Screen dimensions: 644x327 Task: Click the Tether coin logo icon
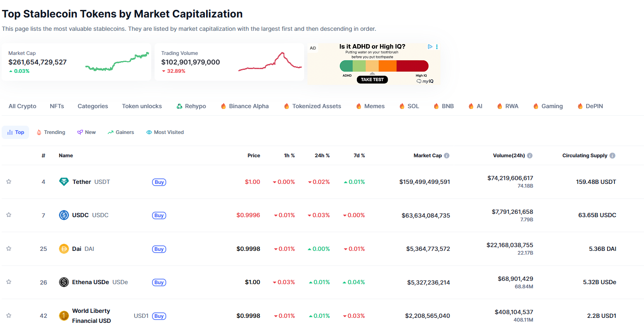point(64,182)
